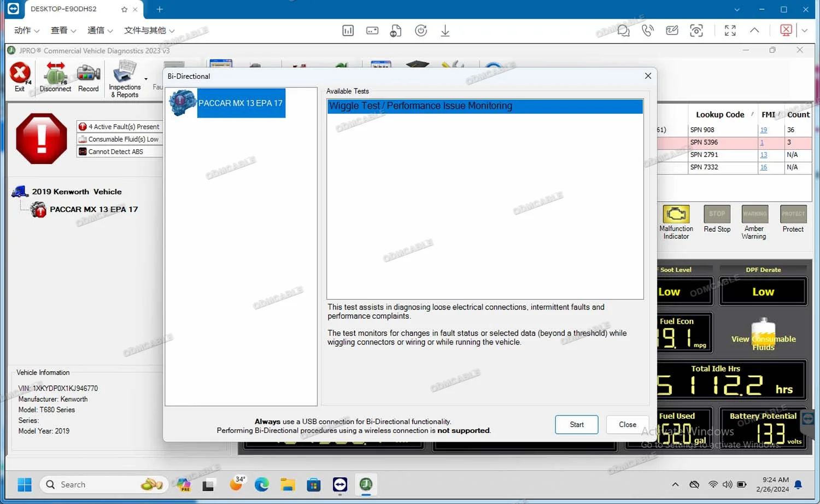Click remote session statistics chart icon
This screenshot has width=820, height=504.
(x=348, y=31)
